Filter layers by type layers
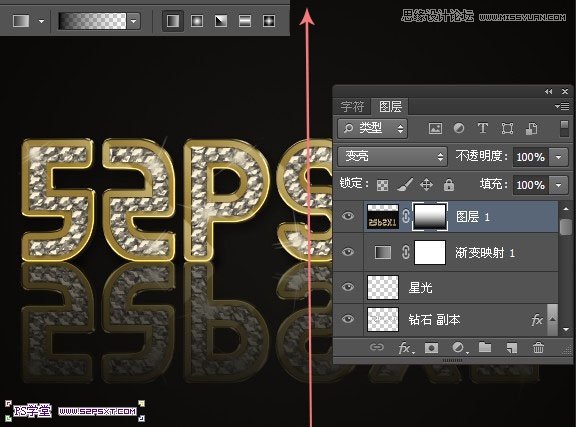The width and height of the screenshot is (576, 427). tap(483, 128)
